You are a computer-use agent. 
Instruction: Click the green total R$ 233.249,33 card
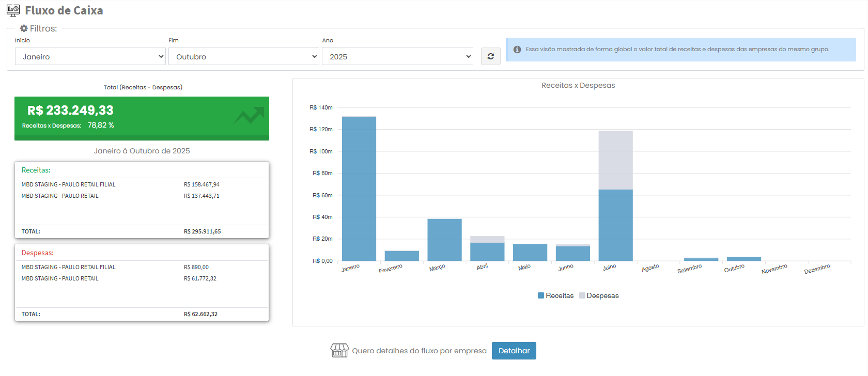[142, 118]
